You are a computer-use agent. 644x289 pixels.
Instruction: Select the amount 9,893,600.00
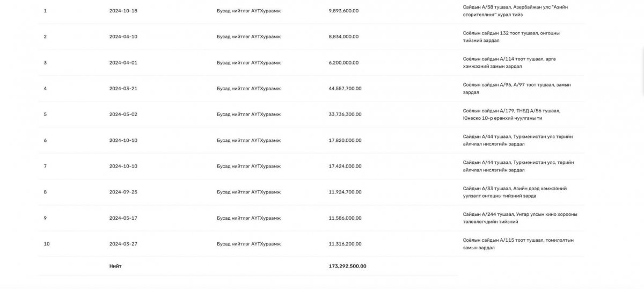click(343, 11)
